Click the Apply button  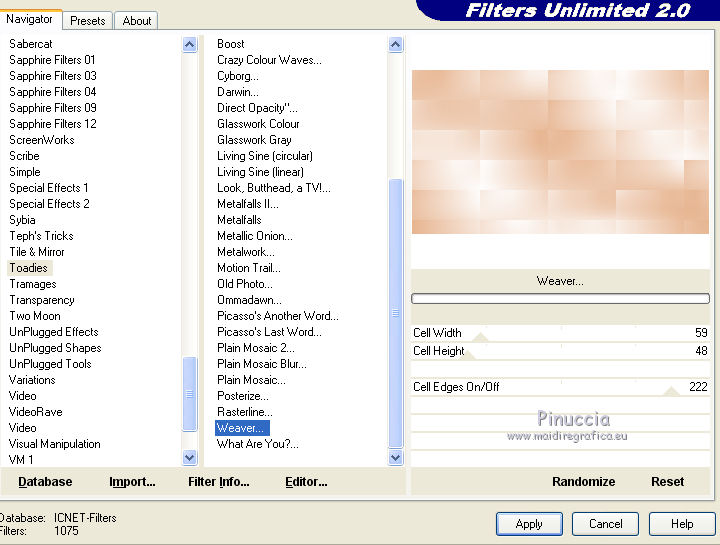coord(529,524)
